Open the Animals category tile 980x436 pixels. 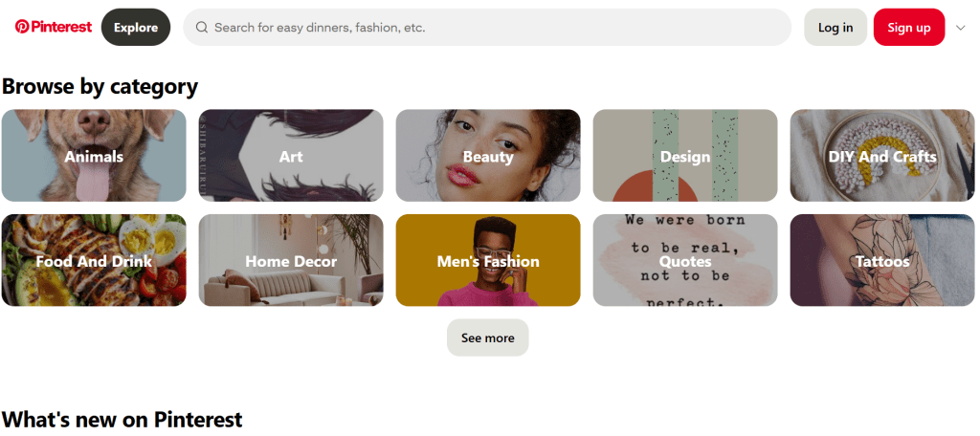coord(94,156)
